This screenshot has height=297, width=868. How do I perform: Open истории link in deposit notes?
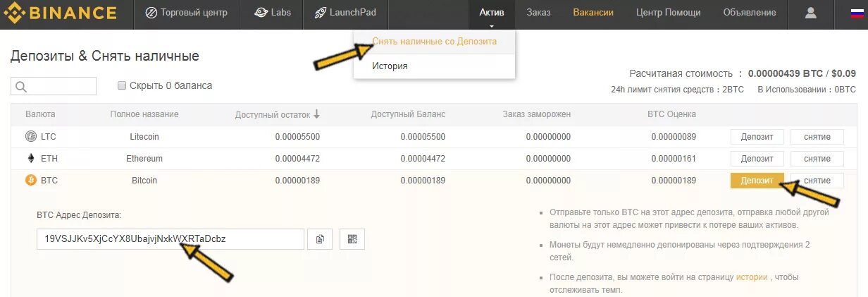pyautogui.click(x=752, y=277)
